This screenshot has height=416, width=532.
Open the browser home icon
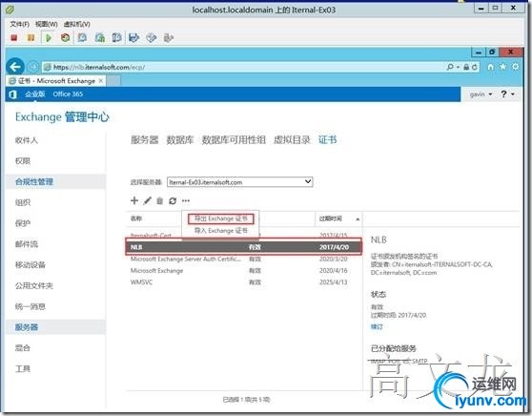pyautogui.click(x=491, y=67)
